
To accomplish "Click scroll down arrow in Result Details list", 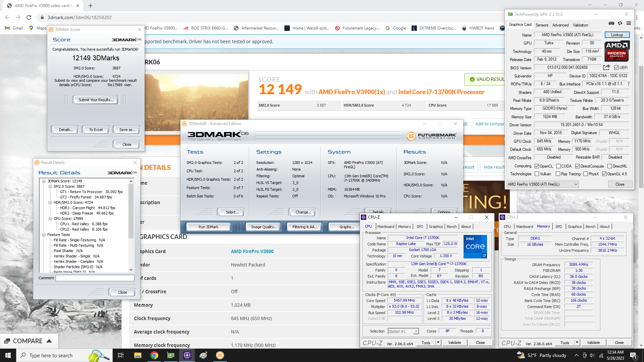I will pos(131,269).
